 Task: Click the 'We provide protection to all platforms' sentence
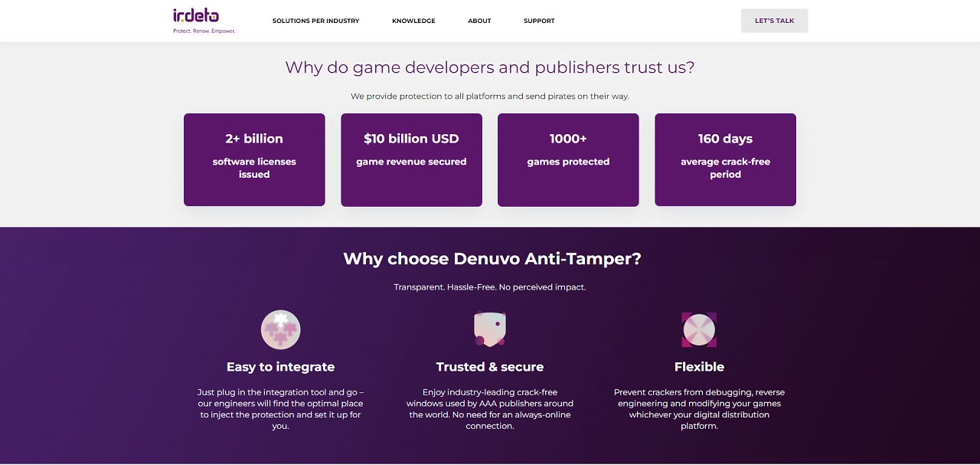[490, 97]
